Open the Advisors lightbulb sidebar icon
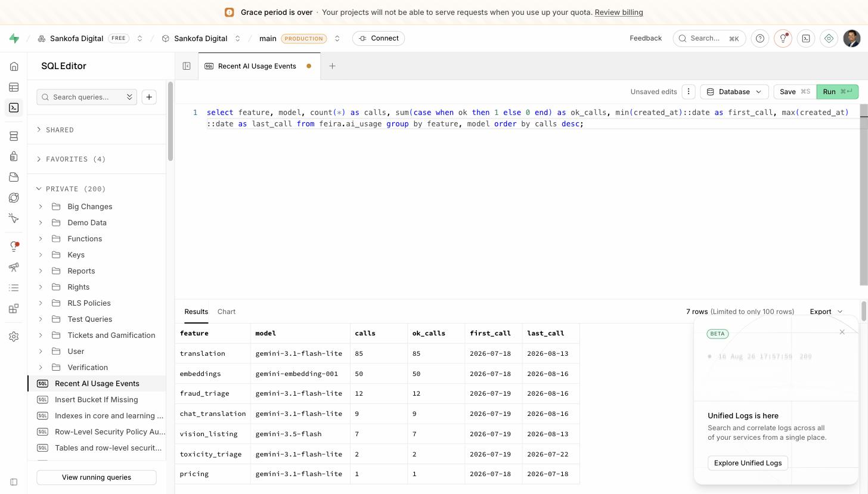The height and width of the screenshot is (494, 868). point(14,246)
